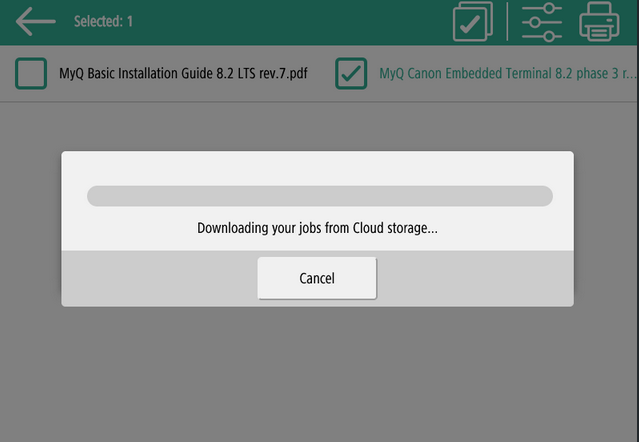Click the 'Selected: 1' counter label
This screenshot has width=639, height=442.
tap(103, 21)
